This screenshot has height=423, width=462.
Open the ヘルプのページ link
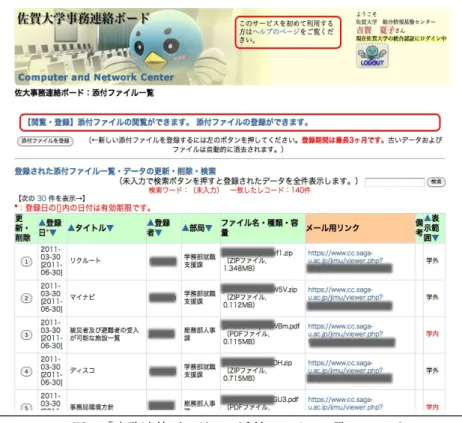(276, 32)
